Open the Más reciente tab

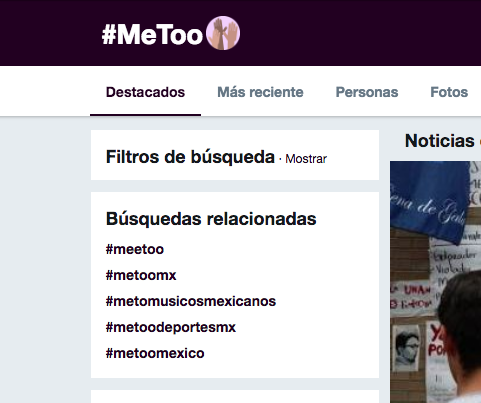pos(260,92)
